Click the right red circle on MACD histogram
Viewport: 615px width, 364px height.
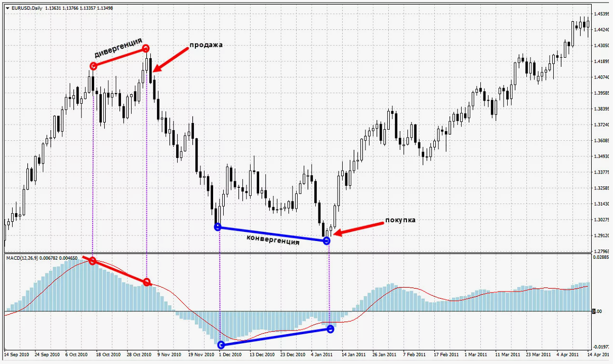[147, 282]
